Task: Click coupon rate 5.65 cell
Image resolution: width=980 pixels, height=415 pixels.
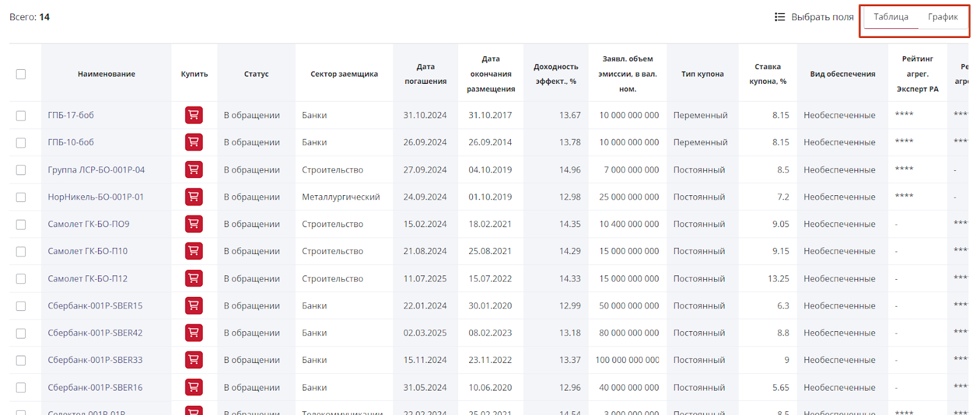Action: 781,387
